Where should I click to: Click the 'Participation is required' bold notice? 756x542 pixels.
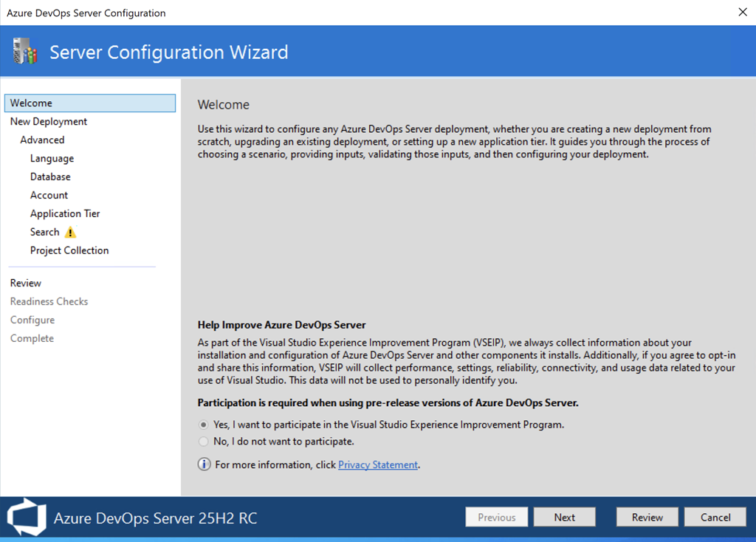(388, 402)
